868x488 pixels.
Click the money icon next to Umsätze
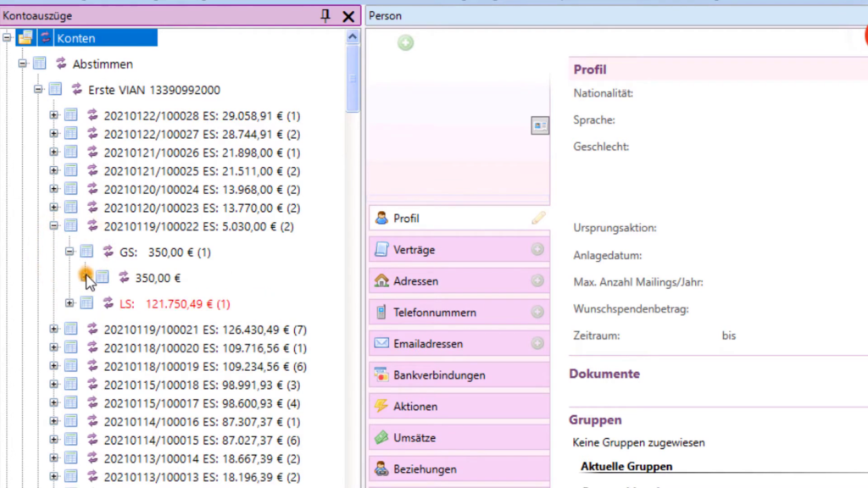coord(381,437)
